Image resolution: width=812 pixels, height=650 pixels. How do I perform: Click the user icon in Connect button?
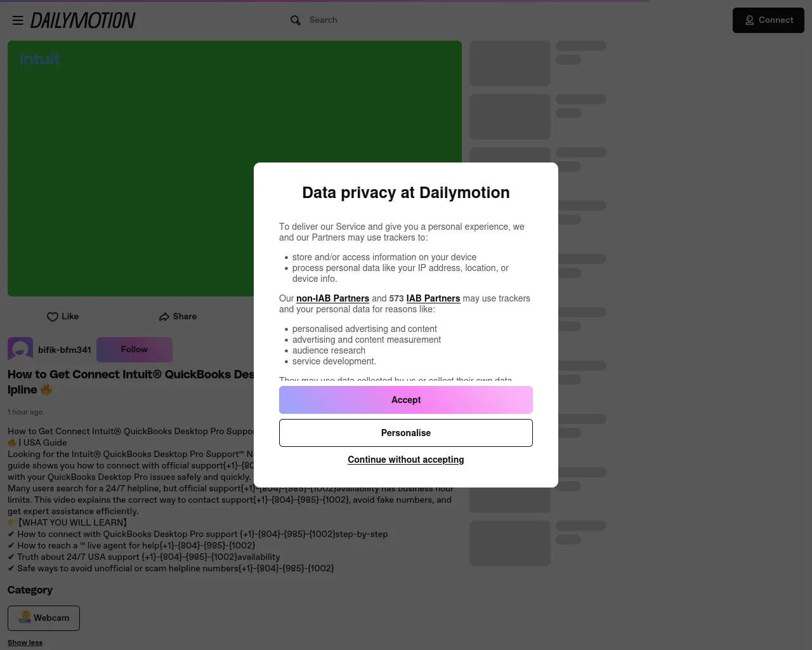pos(750,20)
